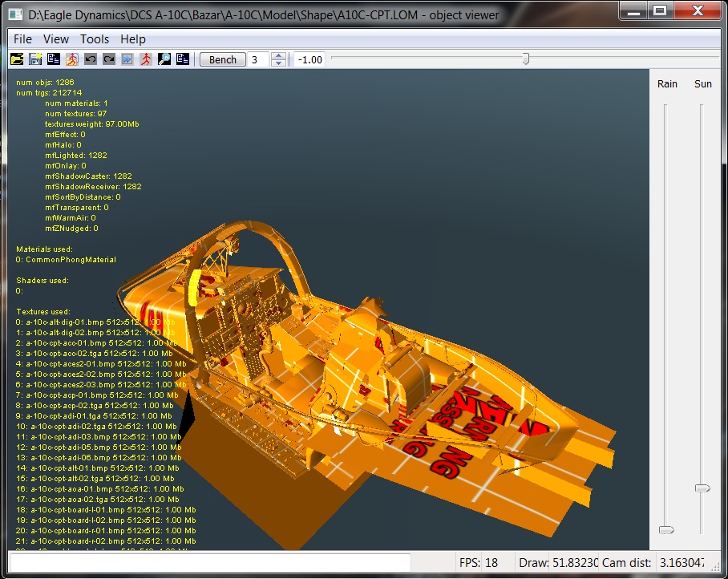The height and width of the screenshot is (579, 728).
Task: Click the red running figure icon
Action: pos(146,59)
